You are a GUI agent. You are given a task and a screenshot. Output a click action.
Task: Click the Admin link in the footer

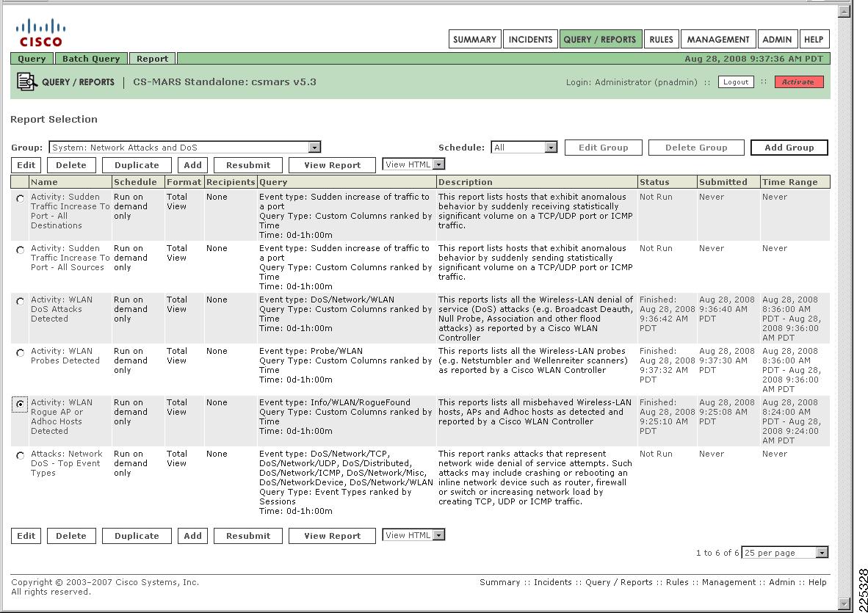pyautogui.click(x=782, y=582)
